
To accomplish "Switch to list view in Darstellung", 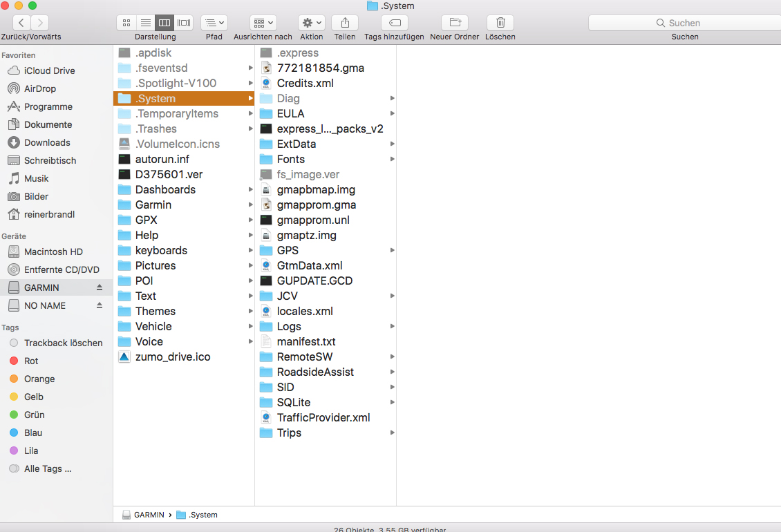I will tap(145, 22).
